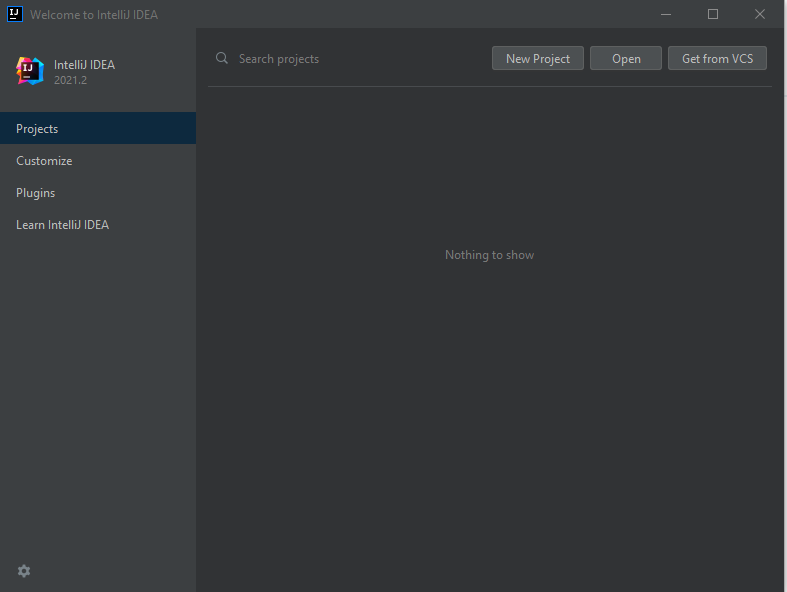Minimize the Welcome window
The width and height of the screenshot is (787, 592).
point(666,14)
